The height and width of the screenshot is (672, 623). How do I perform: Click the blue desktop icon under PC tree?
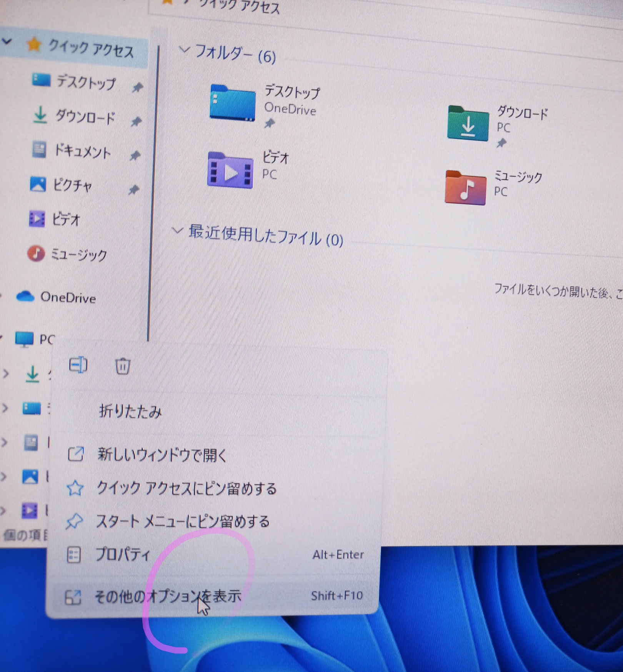coord(32,408)
